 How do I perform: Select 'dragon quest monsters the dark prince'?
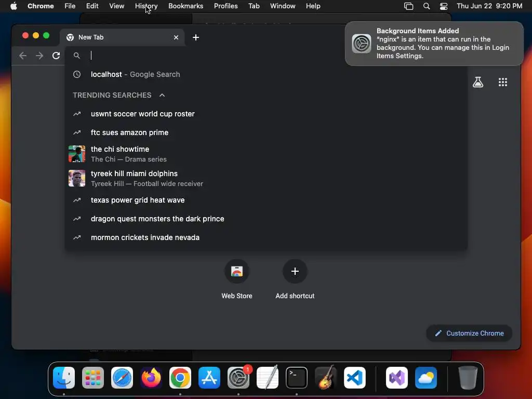click(266, 219)
